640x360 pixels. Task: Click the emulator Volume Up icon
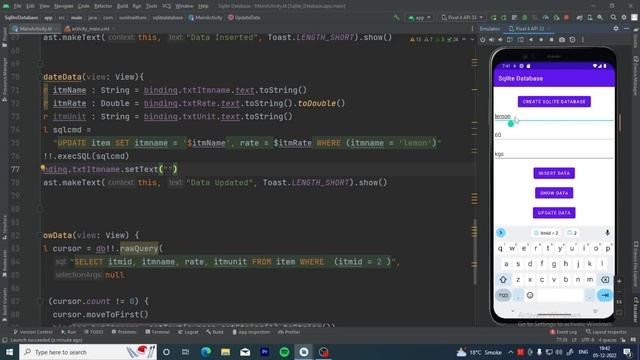tap(492, 40)
